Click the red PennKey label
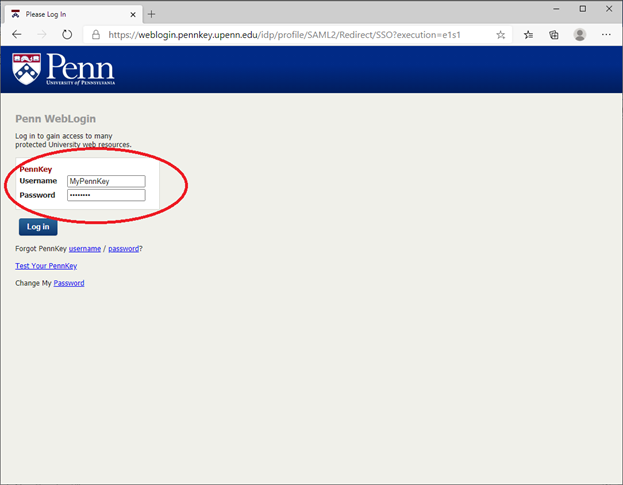 (x=36, y=169)
